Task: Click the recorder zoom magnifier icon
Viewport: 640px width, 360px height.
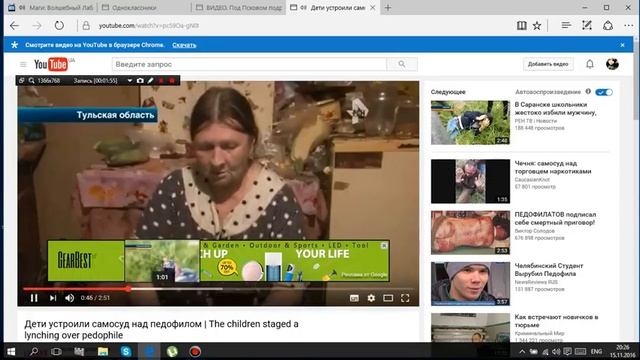Action: [31, 80]
